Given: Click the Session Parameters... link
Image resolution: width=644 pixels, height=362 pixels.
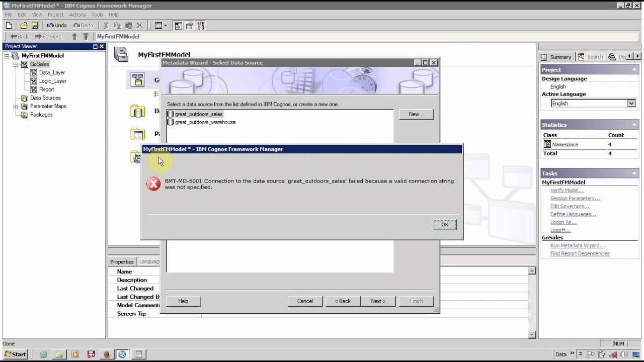Looking at the screenshot, I should 575,199.
